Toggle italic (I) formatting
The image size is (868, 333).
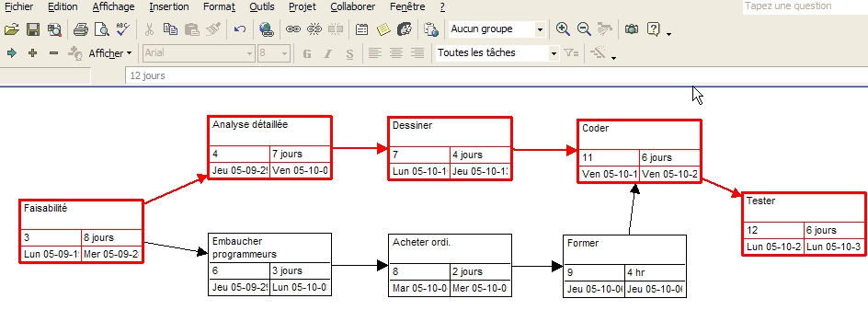(x=328, y=53)
